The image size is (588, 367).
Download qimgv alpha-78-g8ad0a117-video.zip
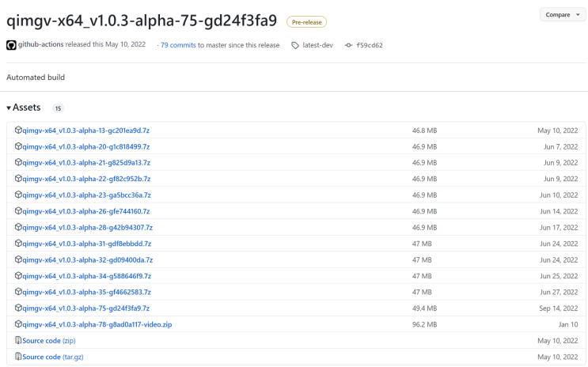click(97, 324)
